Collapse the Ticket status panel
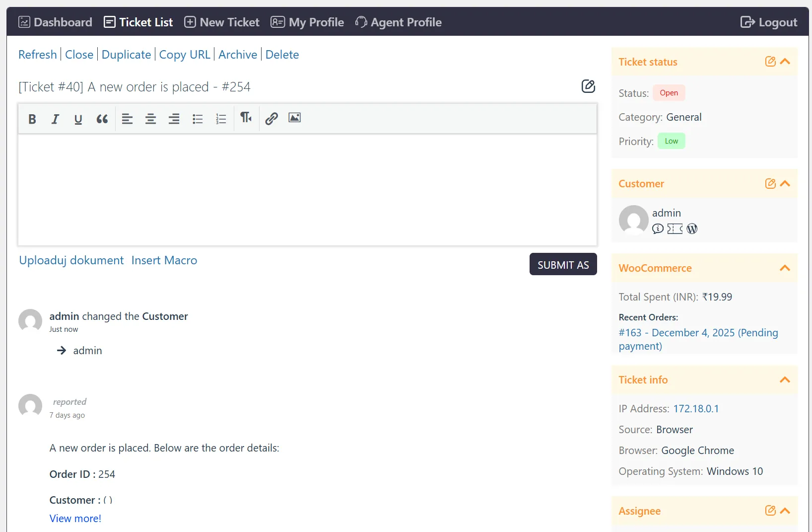 [x=785, y=62]
